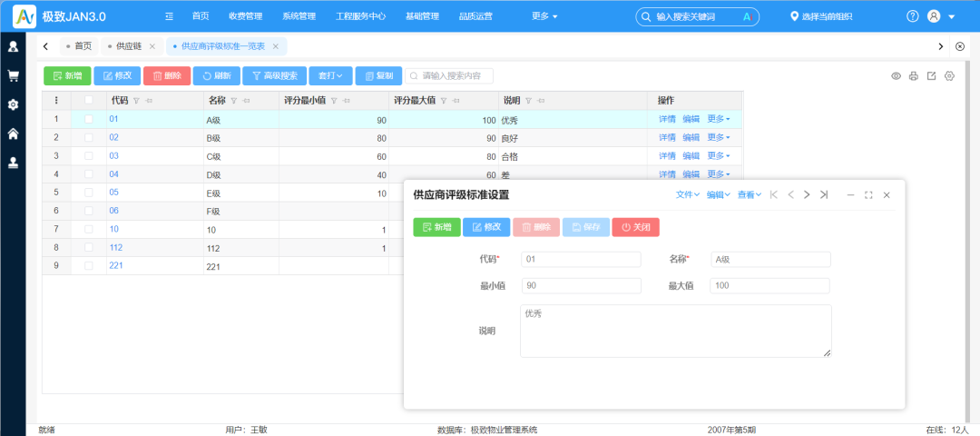The image size is (980, 436).
Task: Check the row 221 checkbox
Action: [89, 266]
